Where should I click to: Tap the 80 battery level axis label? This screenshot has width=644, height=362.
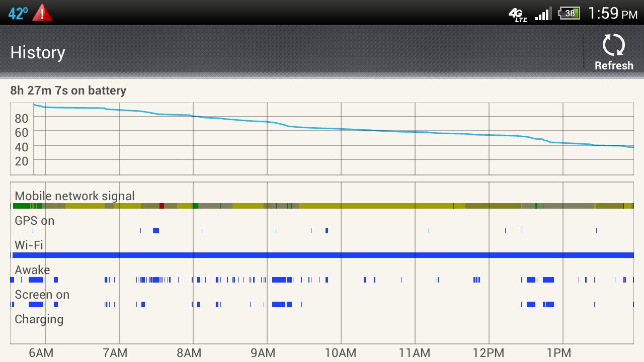click(21, 118)
